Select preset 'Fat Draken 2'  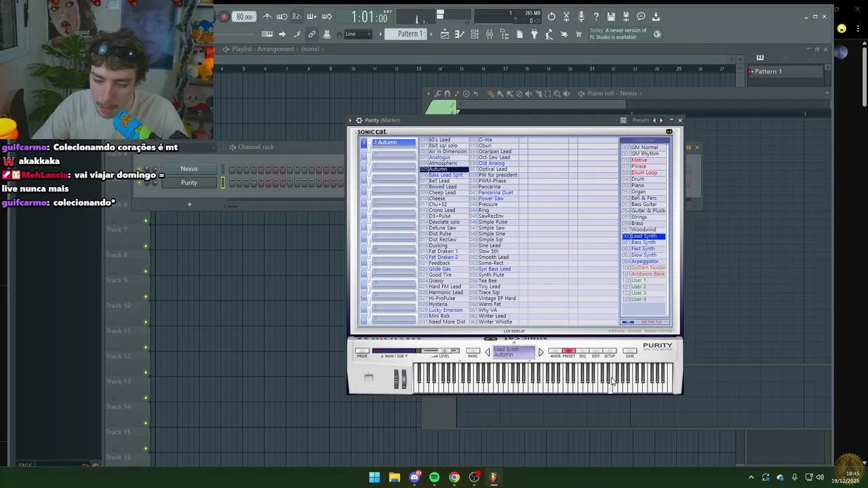click(443, 257)
